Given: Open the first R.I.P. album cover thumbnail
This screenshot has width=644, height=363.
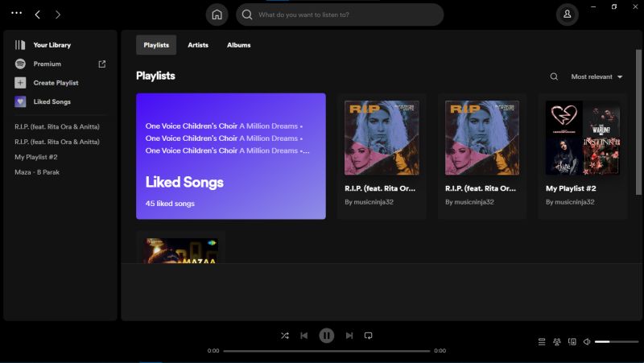Looking at the screenshot, I should click(382, 138).
